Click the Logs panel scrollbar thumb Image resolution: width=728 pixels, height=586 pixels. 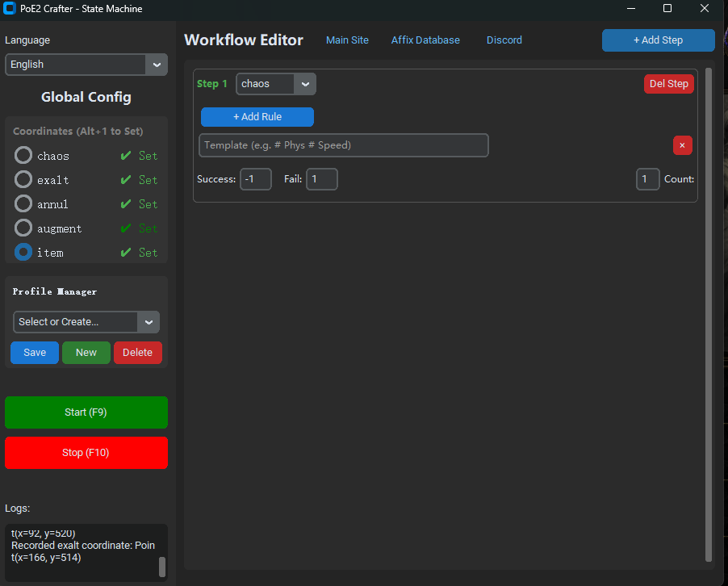[x=162, y=567]
